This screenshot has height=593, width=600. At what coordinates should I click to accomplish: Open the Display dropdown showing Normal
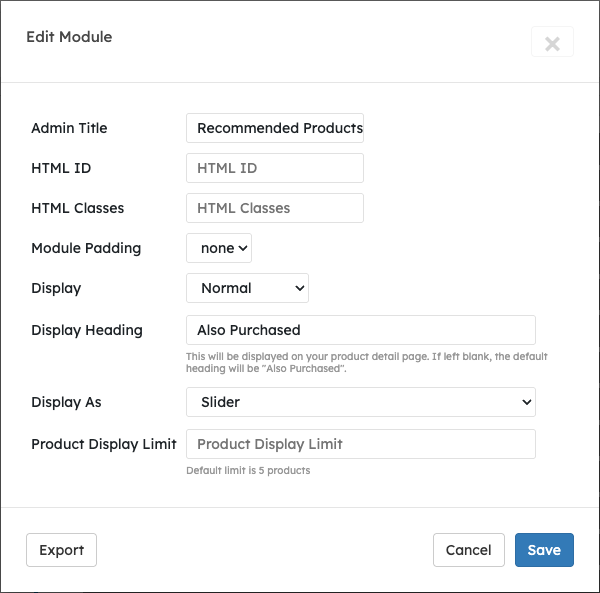tap(247, 288)
